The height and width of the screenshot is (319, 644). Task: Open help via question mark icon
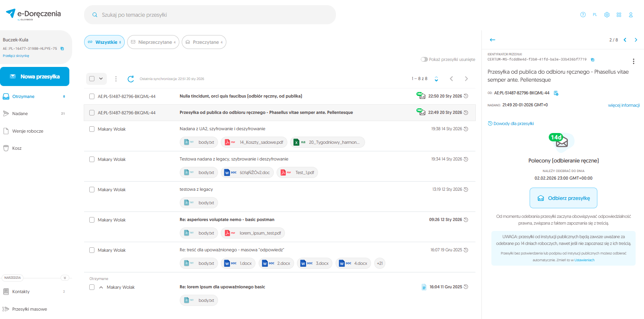[583, 15]
